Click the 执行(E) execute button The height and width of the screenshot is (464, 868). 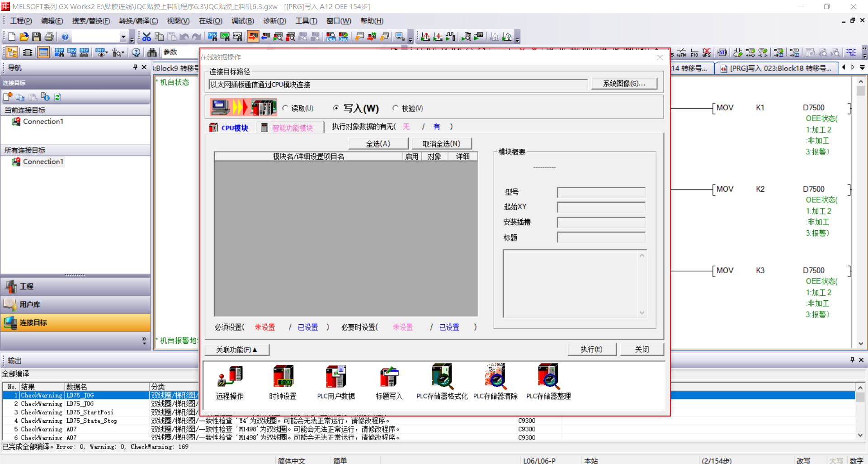[591, 349]
